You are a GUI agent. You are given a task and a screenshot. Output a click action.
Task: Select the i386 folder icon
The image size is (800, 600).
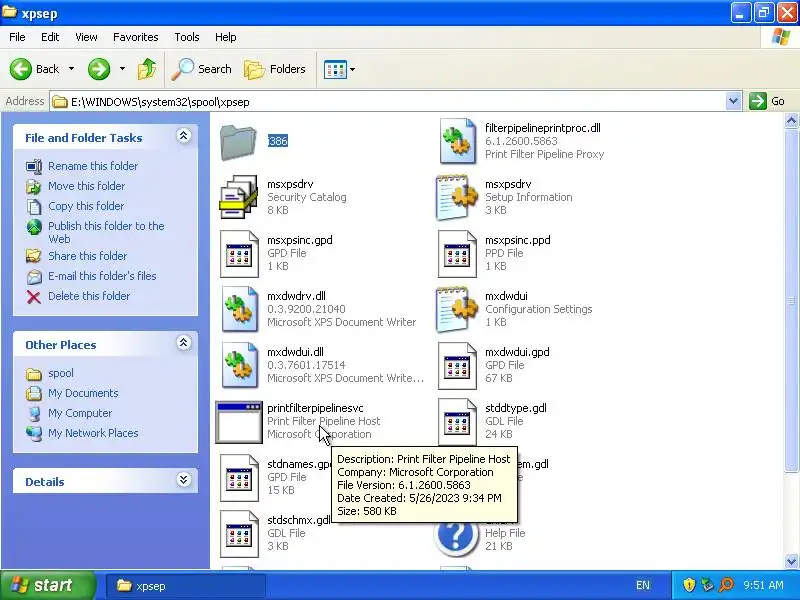238,142
